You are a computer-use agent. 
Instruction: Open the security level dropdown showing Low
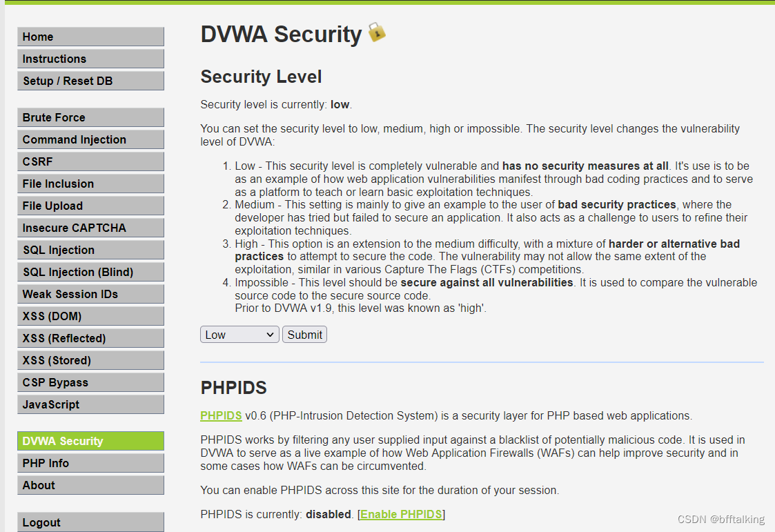(x=239, y=335)
